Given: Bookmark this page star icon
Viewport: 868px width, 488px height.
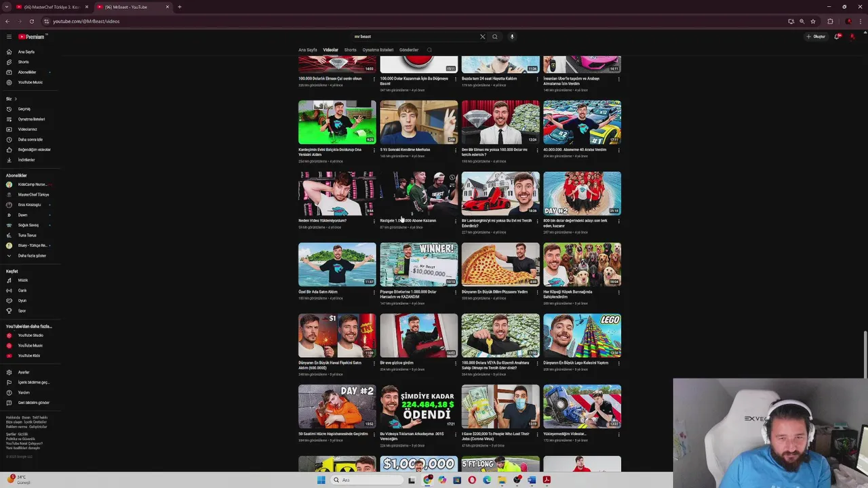Looking at the screenshot, I should point(813,21).
